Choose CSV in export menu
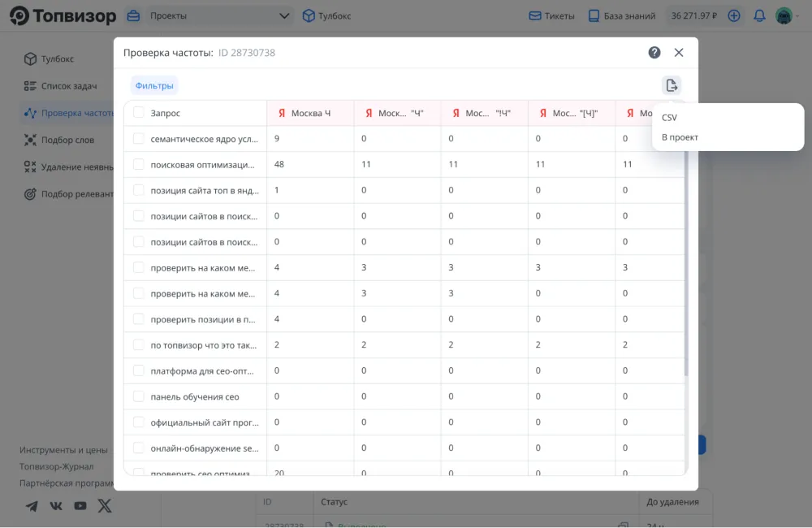 [669, 118]
